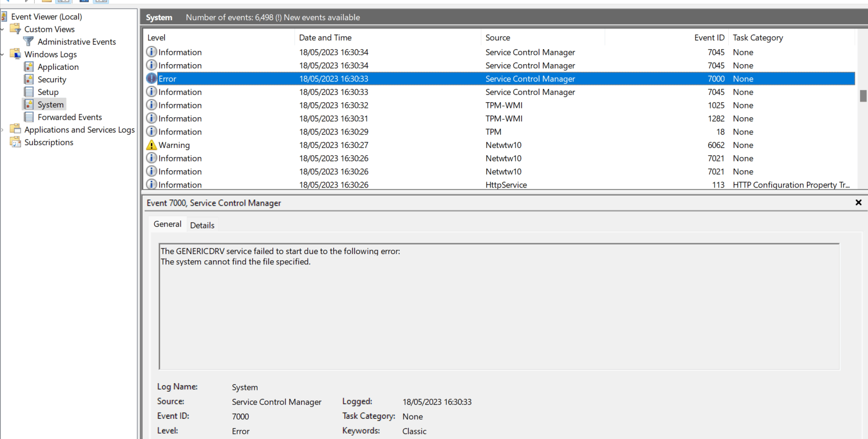Image resolution: width=868 pixels, height=439 pixels.
Task: Switch to the Details tab
Action: click(202, 225)
